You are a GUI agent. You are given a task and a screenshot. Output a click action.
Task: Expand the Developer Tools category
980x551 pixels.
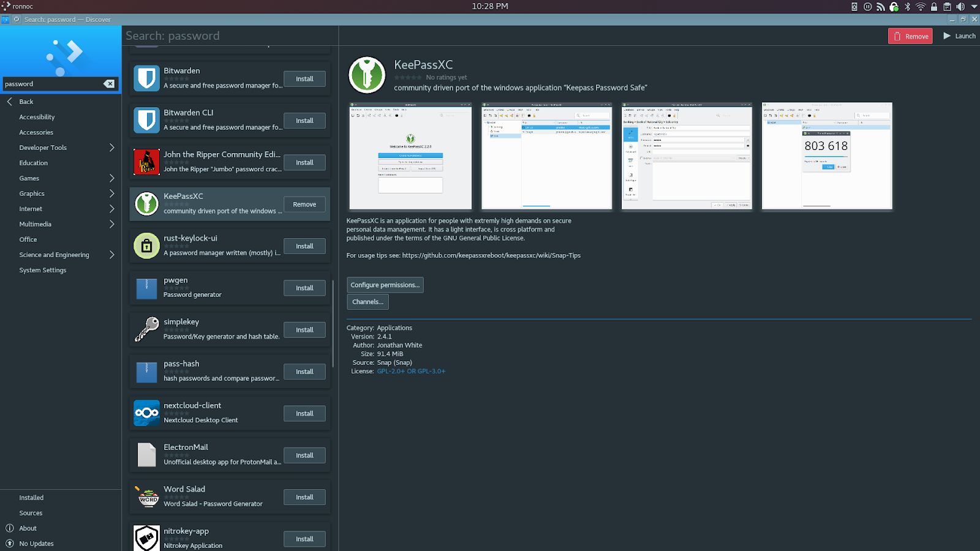pyautogui.click(x=42, y=148)
